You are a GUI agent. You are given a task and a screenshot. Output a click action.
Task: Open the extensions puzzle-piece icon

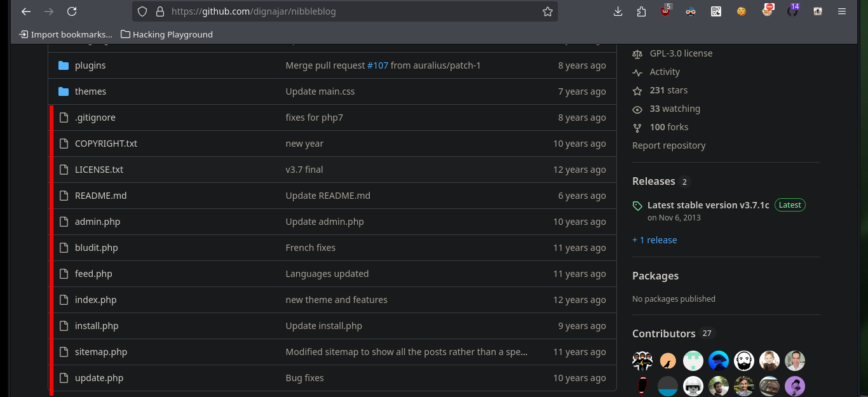(x=641, y=11)
